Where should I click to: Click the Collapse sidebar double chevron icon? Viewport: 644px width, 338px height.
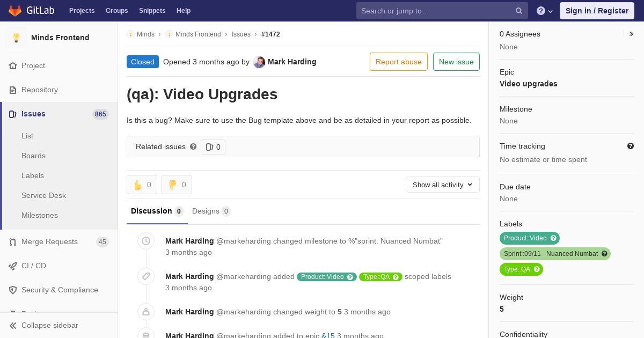[13, 326]
